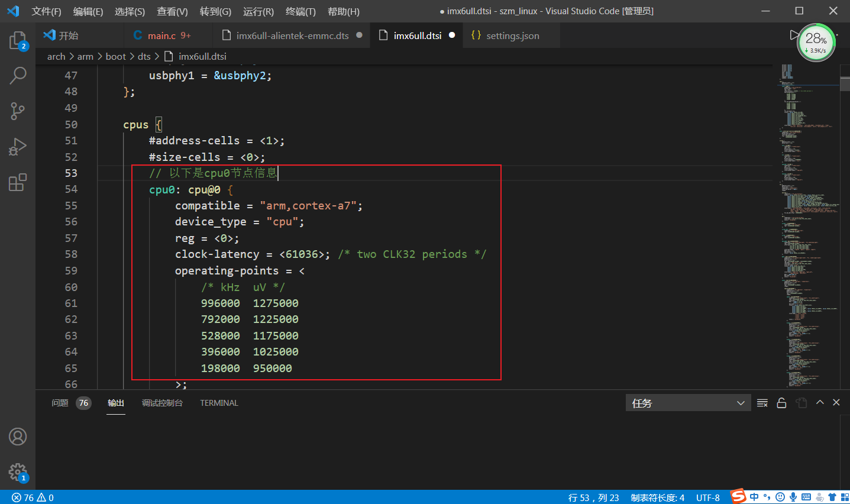Switch to settings.json tab
The height and width of the screenshot is (504, 850).
(x=512, y=35)
